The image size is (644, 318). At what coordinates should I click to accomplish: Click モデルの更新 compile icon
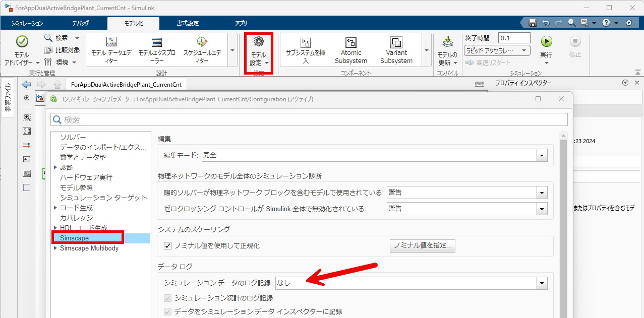coord(447,42)
